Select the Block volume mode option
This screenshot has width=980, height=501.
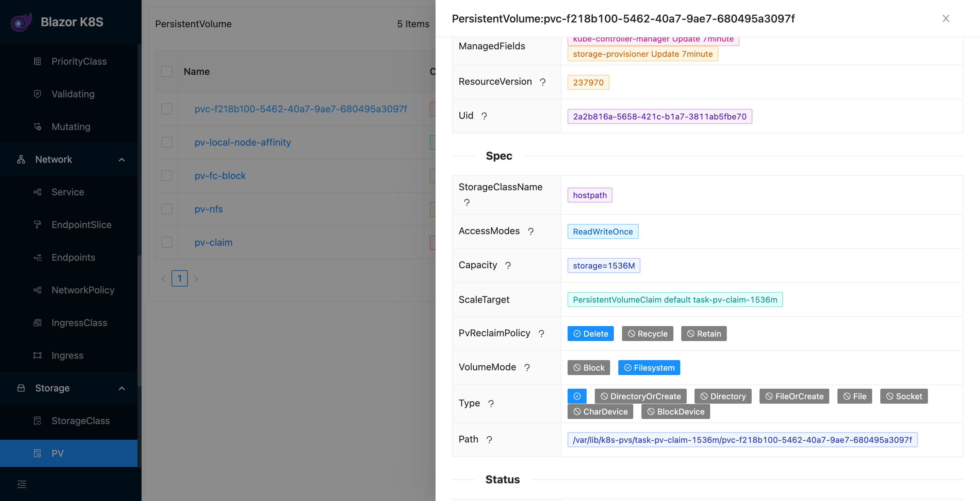point(589,368)
